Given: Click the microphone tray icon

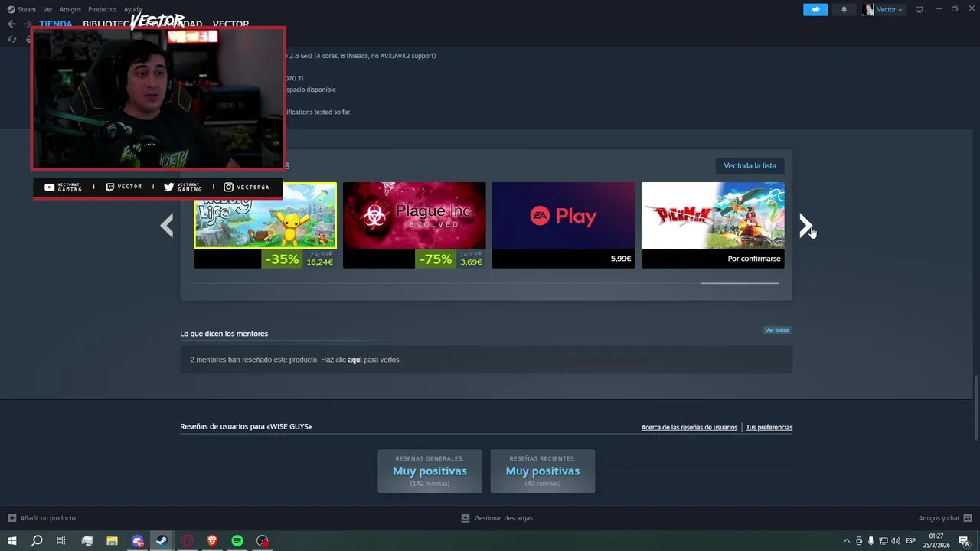Looking at the screenshot, I should 871,541.
